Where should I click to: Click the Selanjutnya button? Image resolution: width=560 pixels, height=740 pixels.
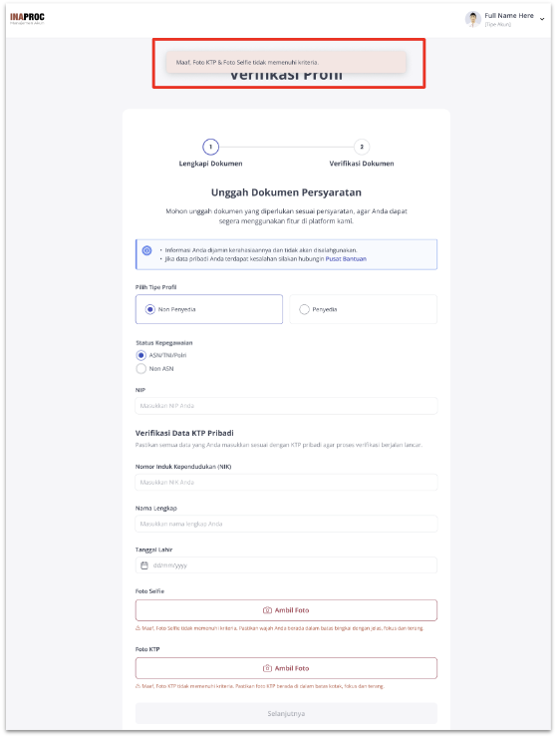click(286, 714)
